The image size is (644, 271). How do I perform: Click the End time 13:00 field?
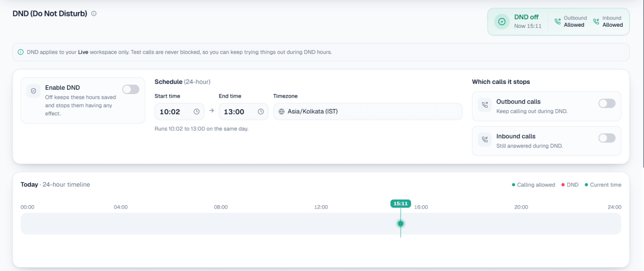click(x=244, y=112)
